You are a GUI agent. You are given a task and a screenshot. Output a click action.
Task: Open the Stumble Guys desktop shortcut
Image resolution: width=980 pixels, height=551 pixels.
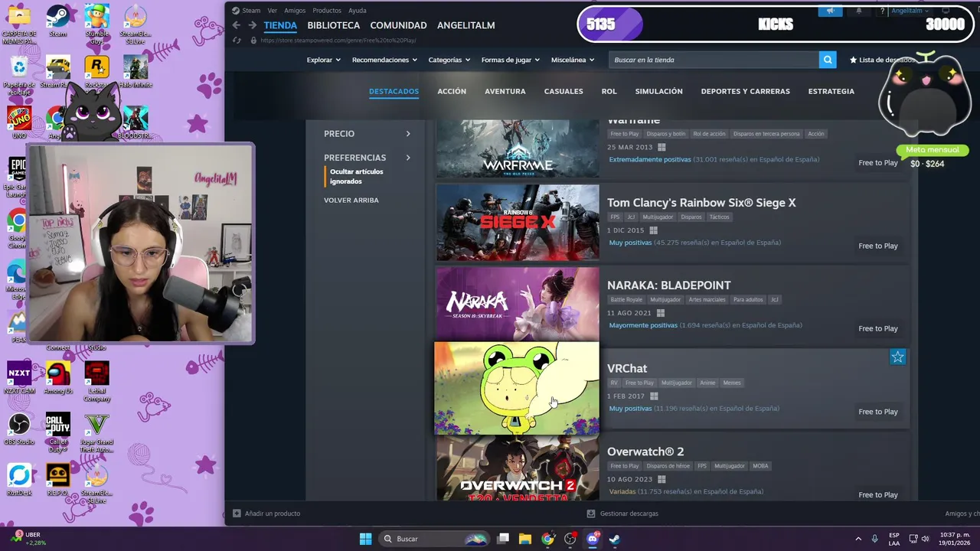(96, 24)
